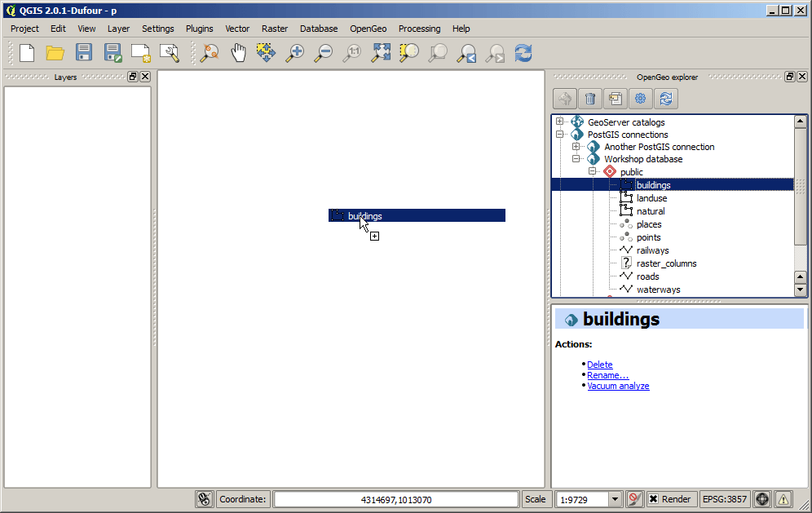Select the railways table
This screenshot has width=812, height=513.
pyautogui.click(x=652, y=250)
